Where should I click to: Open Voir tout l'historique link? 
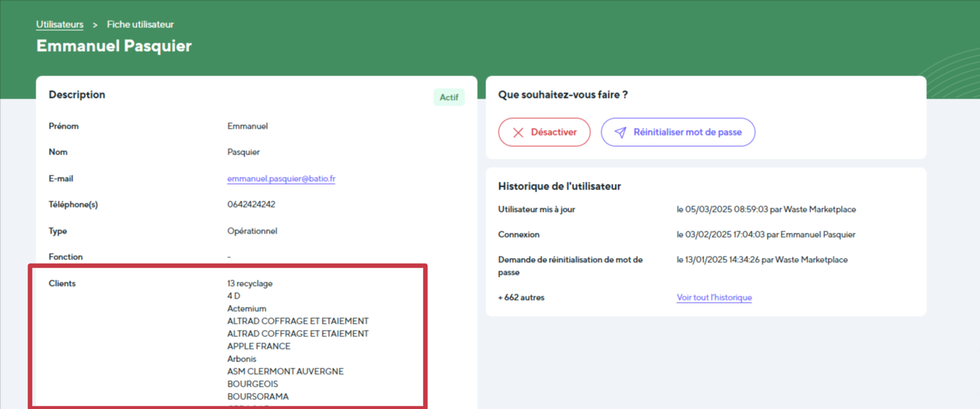tap(714, 298)
